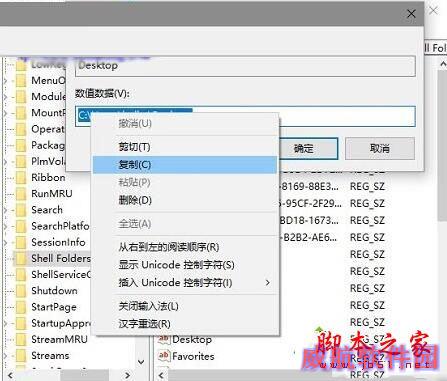
Task: Select the Desktop value in list
Action: pyautogui.click(x=192, y=340)
